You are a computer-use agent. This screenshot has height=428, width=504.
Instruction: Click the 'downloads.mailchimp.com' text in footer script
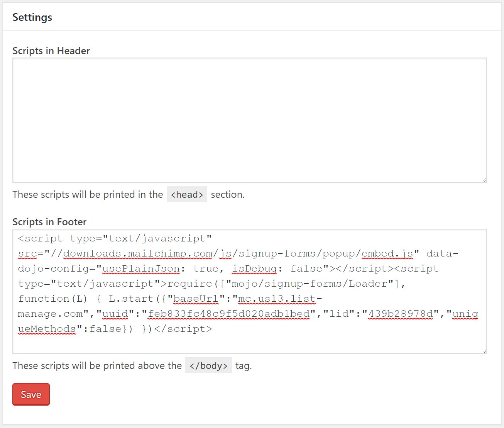[x=138, y=254]
